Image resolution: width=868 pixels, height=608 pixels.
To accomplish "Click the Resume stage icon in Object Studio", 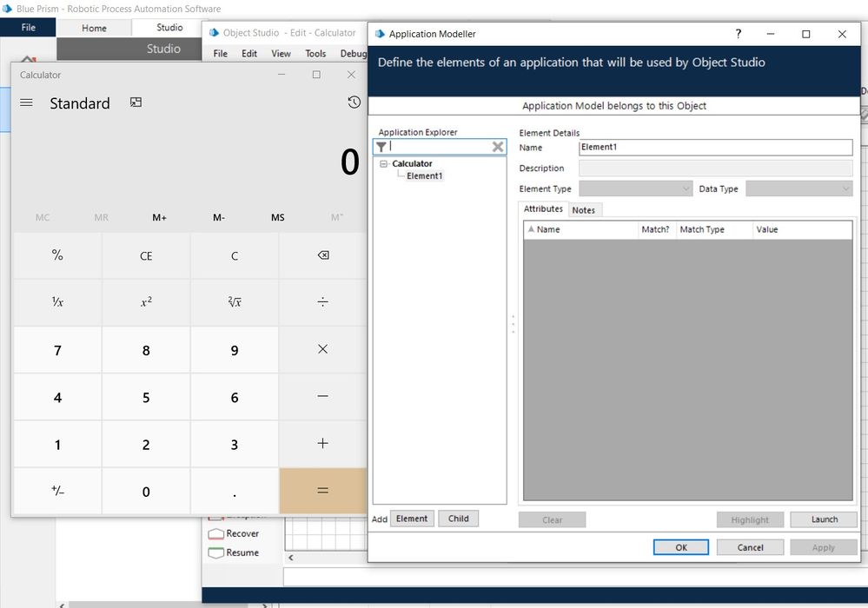I will coord(215,552).
